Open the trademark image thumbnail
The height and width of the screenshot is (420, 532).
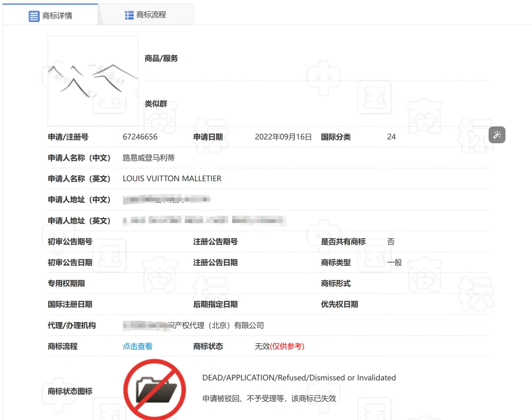(x=93, y=81)
